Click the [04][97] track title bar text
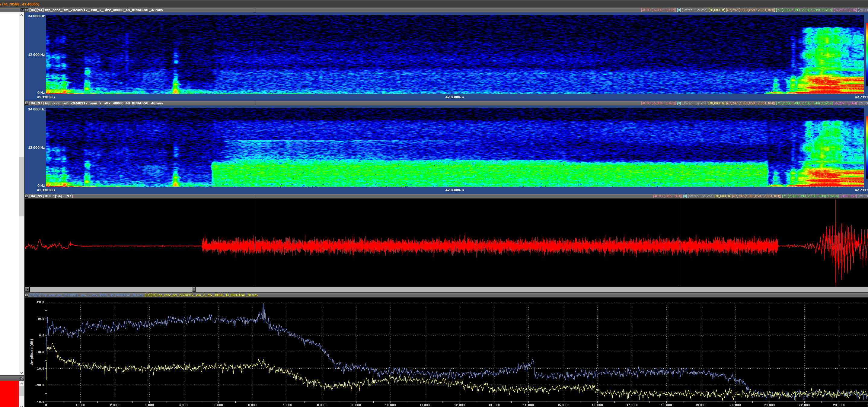The height and width of the screenshot is (407, 868). 96,103
